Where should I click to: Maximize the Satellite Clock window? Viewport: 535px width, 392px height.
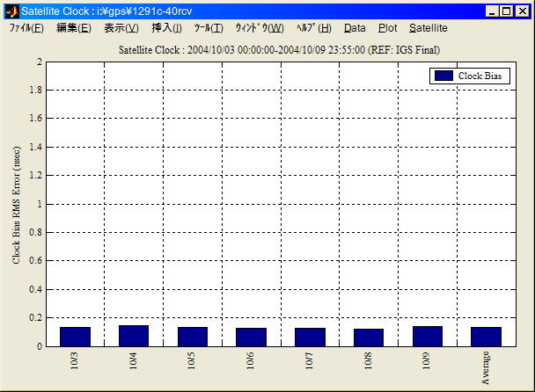[507, 11]
